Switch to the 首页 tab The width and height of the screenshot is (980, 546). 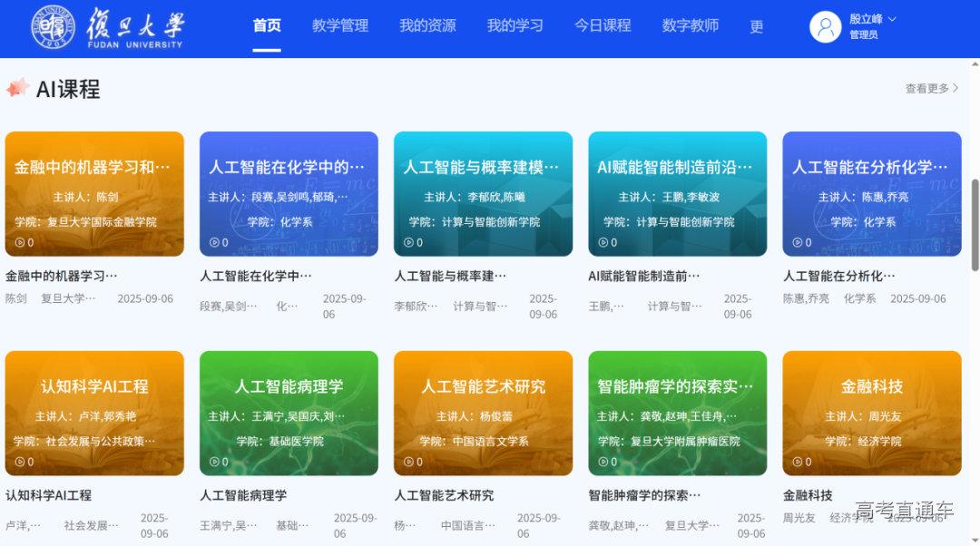pyautogui.click(x=267, y=27)
